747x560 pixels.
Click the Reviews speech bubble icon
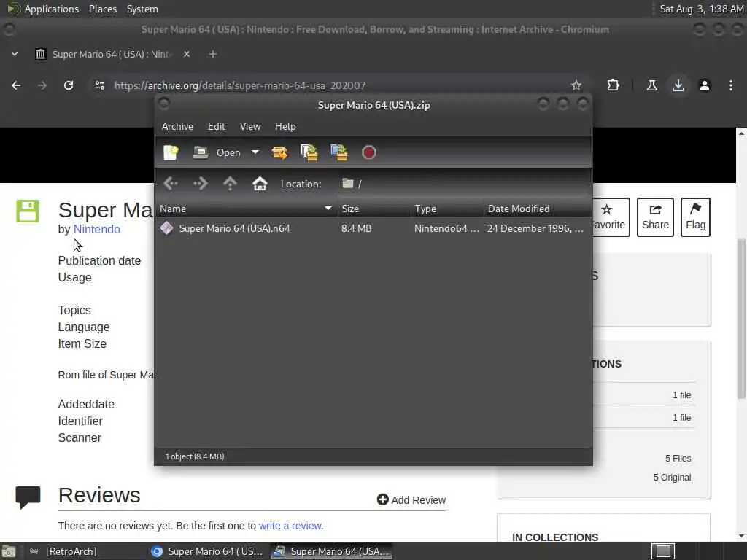pos(28,497)
